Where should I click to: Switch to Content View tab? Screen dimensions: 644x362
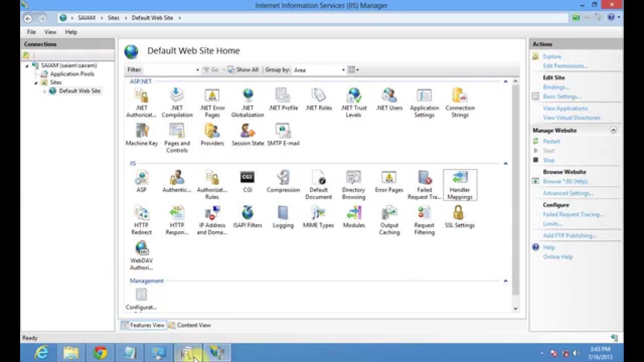[x=190, y=325]
